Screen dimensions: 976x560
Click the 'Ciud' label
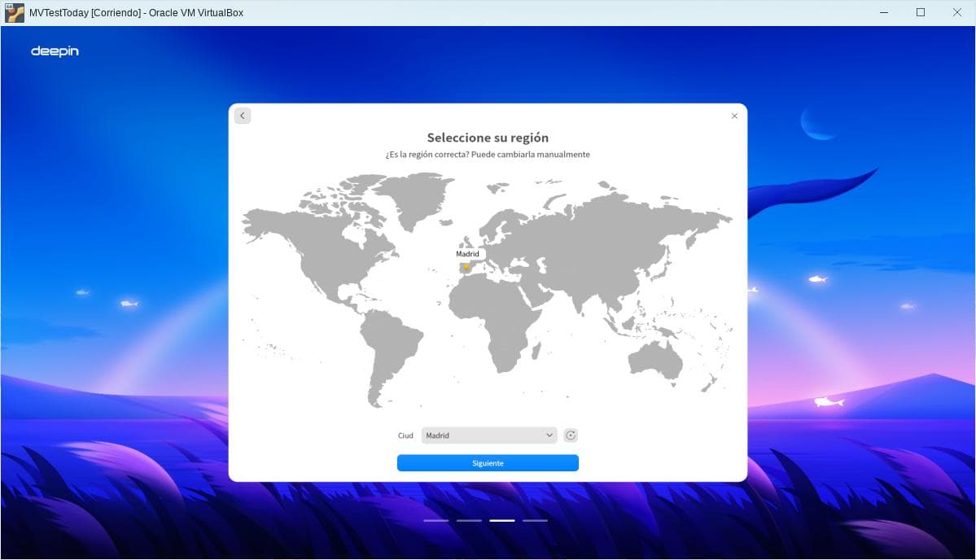tap(405, 435)
